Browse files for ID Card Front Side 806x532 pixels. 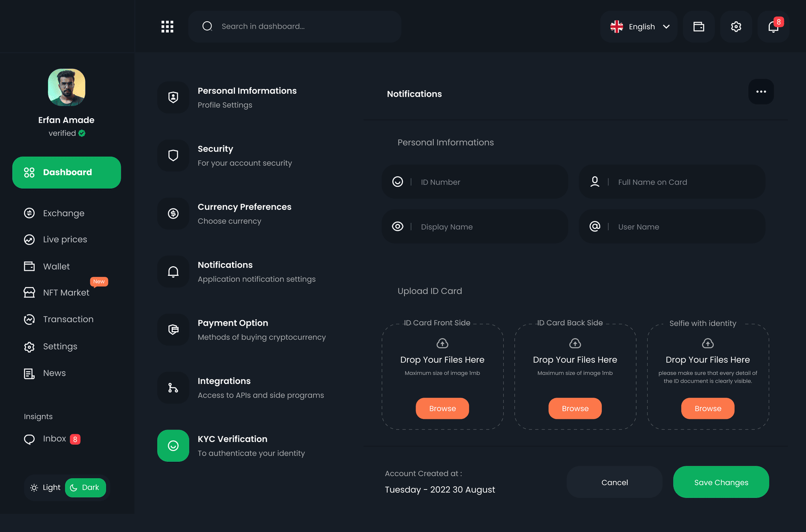[x=442, y=409]
